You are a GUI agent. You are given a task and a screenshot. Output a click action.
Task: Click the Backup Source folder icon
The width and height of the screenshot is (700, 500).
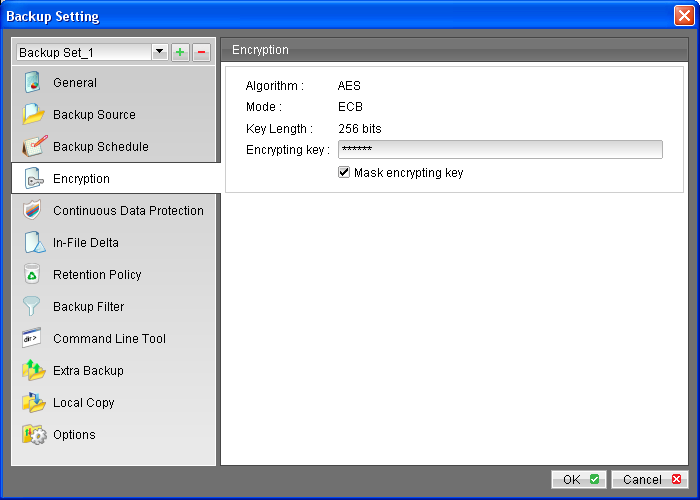pyautogui.click(x=33, y=115)
